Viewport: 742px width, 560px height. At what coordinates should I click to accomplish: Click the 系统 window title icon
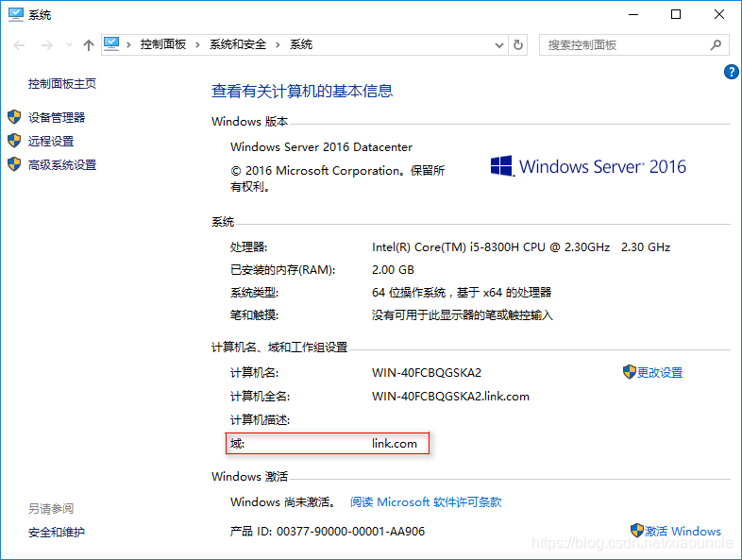pos(16,15)
